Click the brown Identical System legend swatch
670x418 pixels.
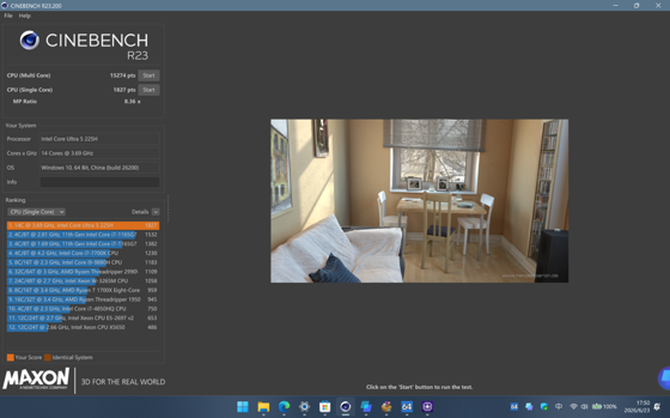(x=47, y=357)
